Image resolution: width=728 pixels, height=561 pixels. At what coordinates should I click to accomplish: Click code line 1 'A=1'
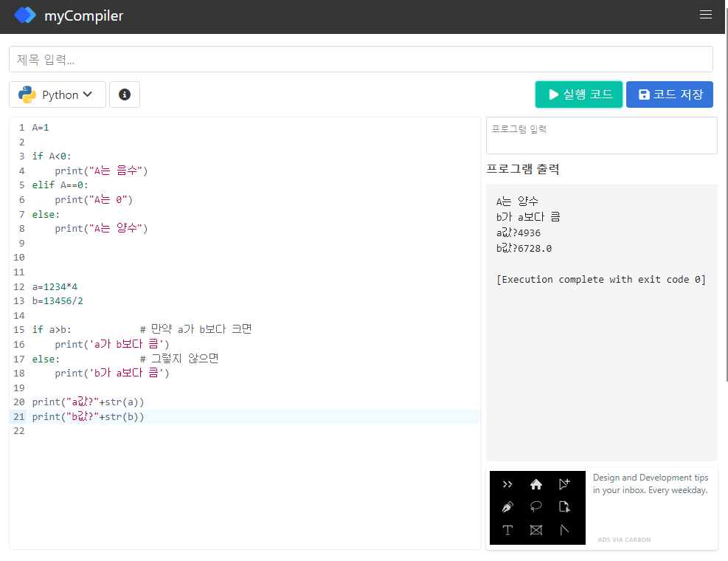pos(41,128)
